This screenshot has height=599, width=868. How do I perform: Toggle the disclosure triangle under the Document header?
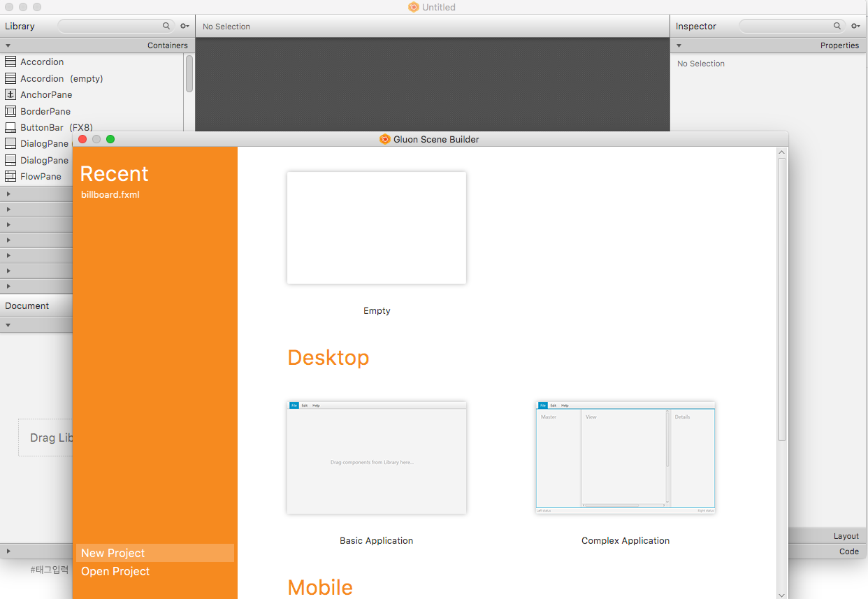pos(8,325)
